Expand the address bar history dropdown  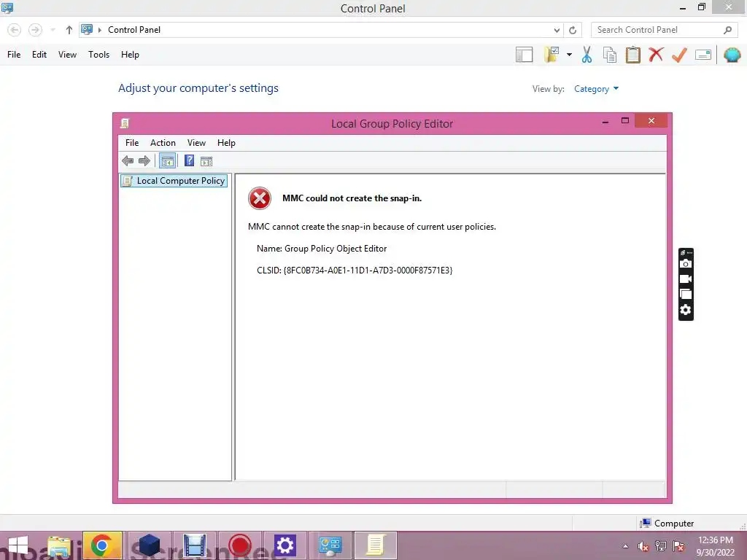pos(557,30)
